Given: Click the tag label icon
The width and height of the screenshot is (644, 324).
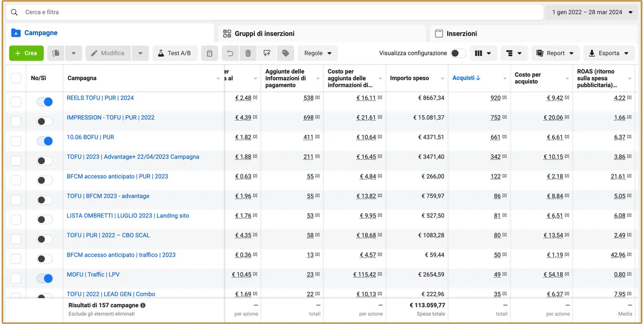Looking at the screenshot, I should coord(286,53).
